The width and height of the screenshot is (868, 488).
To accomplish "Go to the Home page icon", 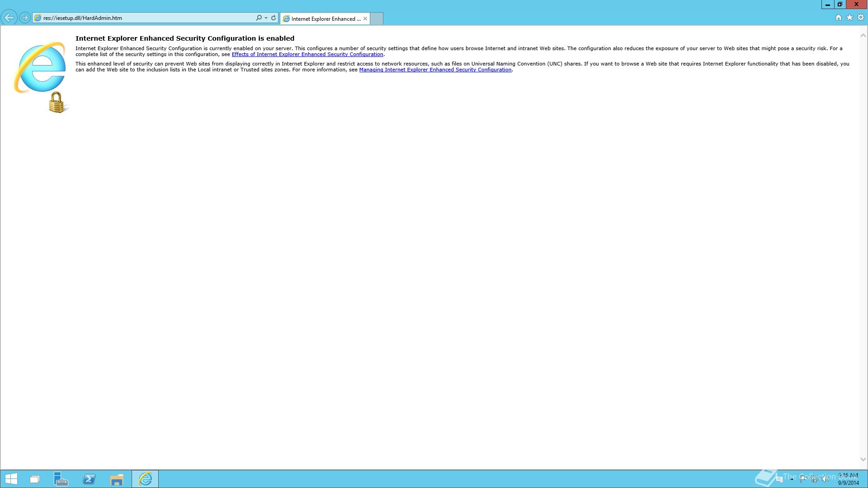I will [838, 18].
